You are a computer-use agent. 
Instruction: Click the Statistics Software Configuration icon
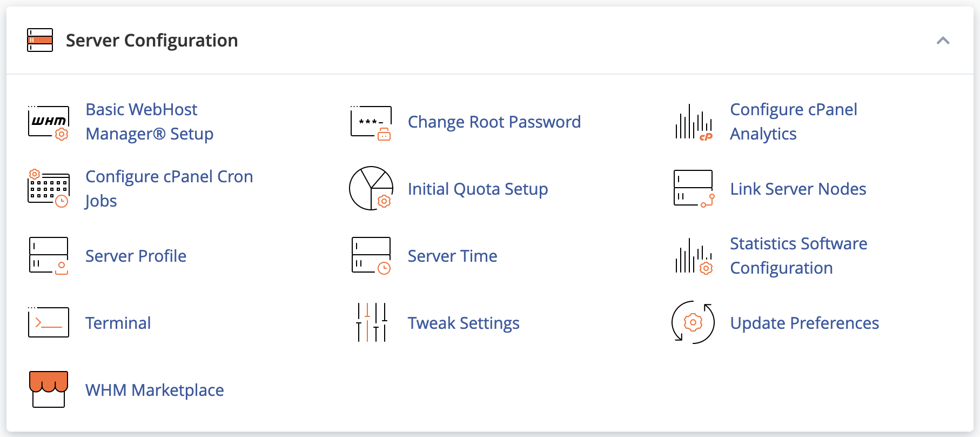(x=694, y=256)
